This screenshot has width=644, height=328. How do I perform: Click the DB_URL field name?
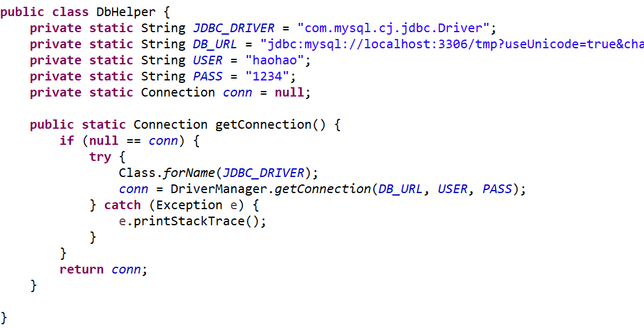215,45
